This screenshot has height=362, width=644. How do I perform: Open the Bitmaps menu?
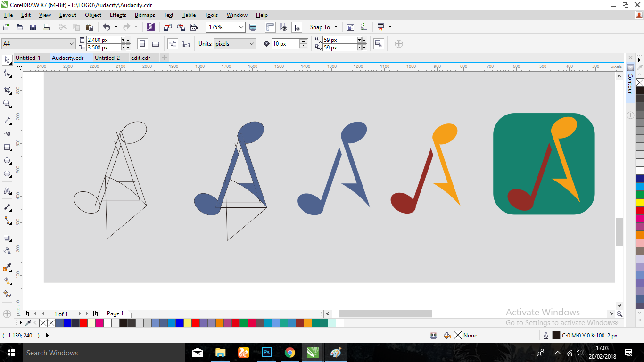pos(145,15)
